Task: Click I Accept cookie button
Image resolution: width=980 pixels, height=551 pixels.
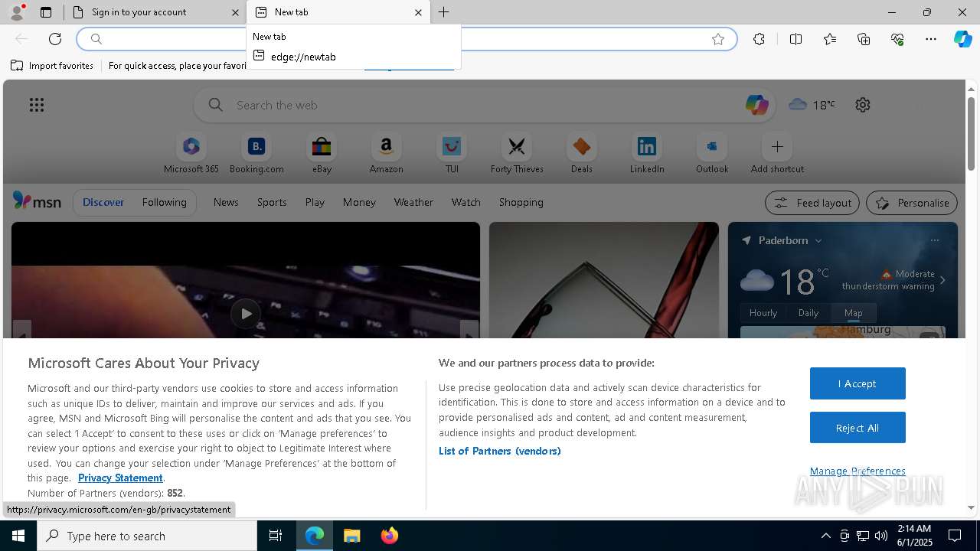Action: pyautogui.click(x=857, y=383)
